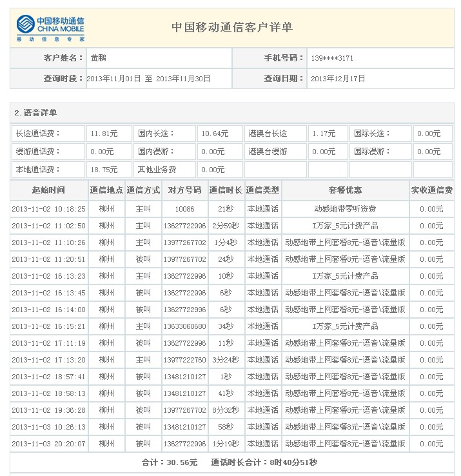Select the 长途通话费 amount 11.81元
Screen dimensions: 461x476
(x=104, y=134)
